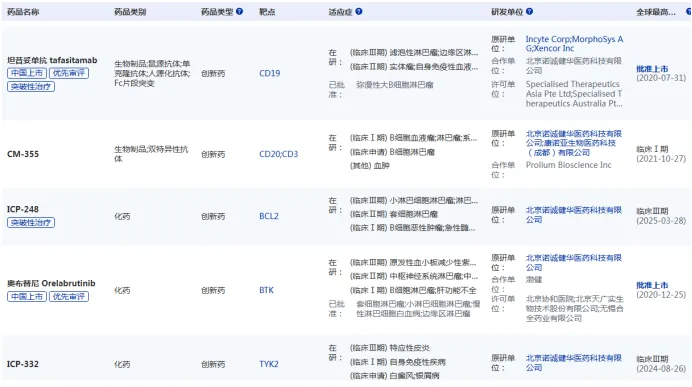The image size is (692, 387).
Task: Click 临床Ⅰ期 status dated 2021-10-27
Action: point(652,149)
